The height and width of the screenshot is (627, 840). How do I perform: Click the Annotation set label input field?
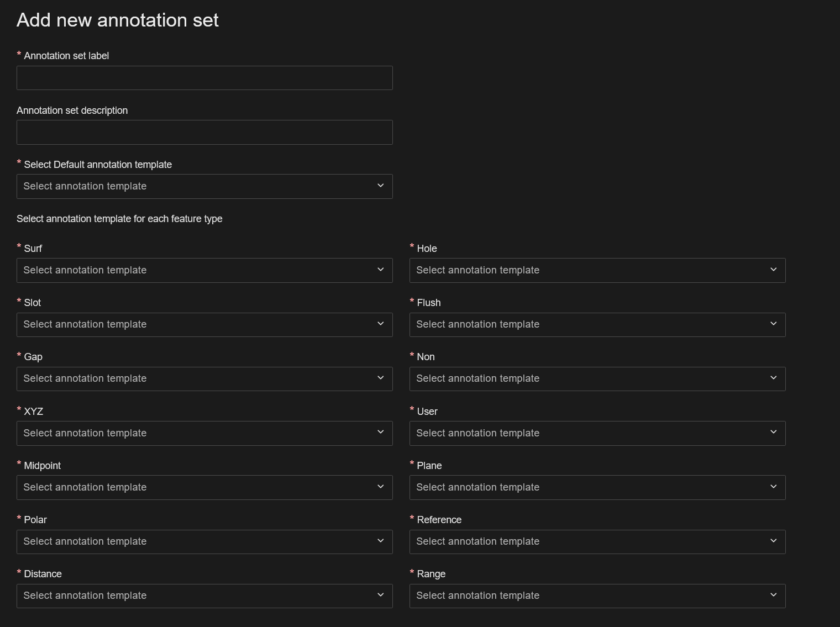[x=204, y=78]
